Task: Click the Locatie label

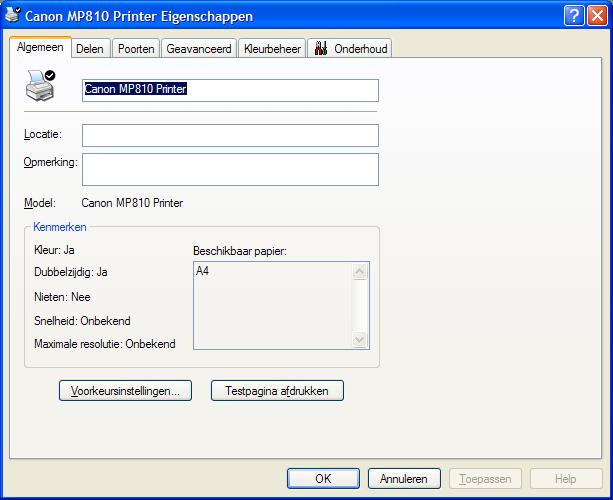Action: pyautogui.click(x=43, y=134)
